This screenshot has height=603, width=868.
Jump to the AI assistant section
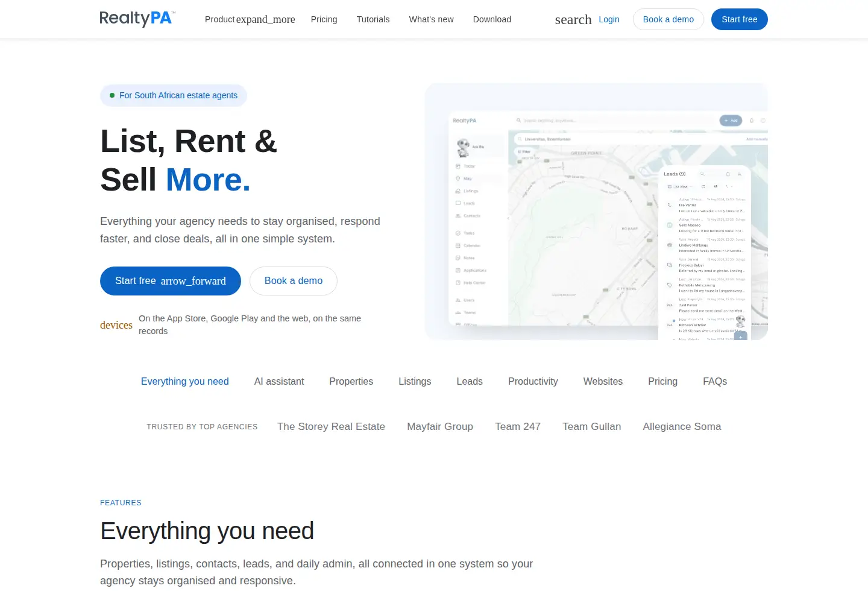pos(279,382)
